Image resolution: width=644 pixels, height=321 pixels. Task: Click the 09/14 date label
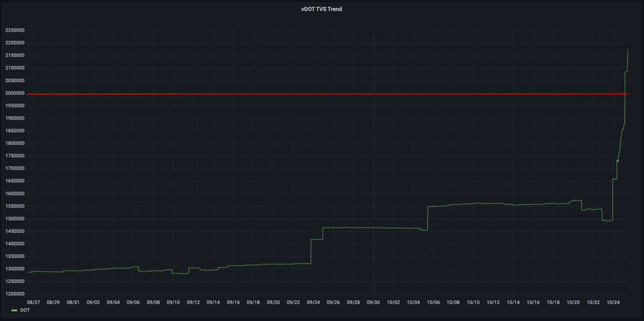coord(213,302)
